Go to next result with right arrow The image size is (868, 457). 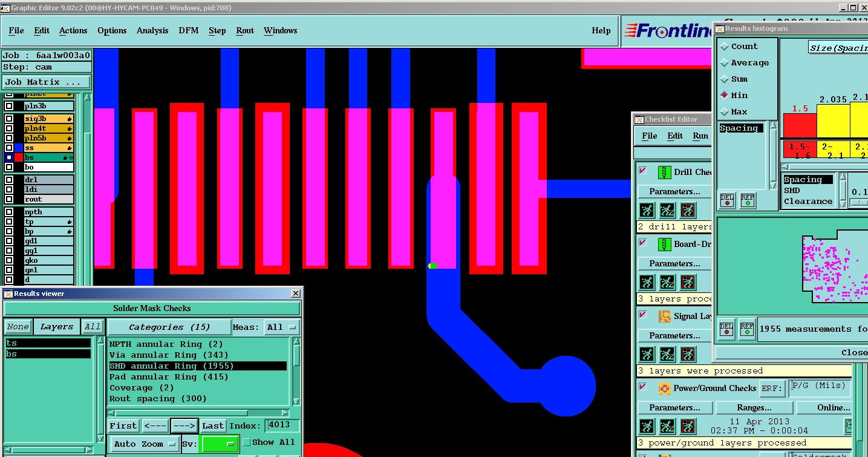pos(184,426)
